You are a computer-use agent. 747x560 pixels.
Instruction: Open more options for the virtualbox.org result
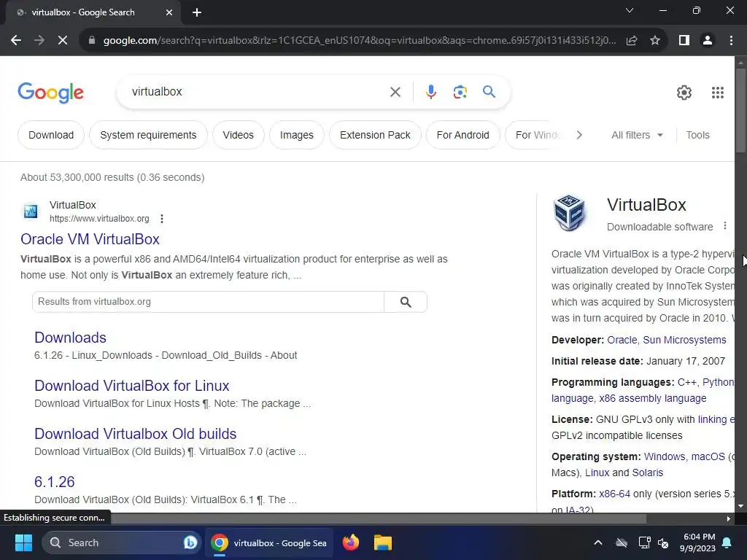coord(162,219)
